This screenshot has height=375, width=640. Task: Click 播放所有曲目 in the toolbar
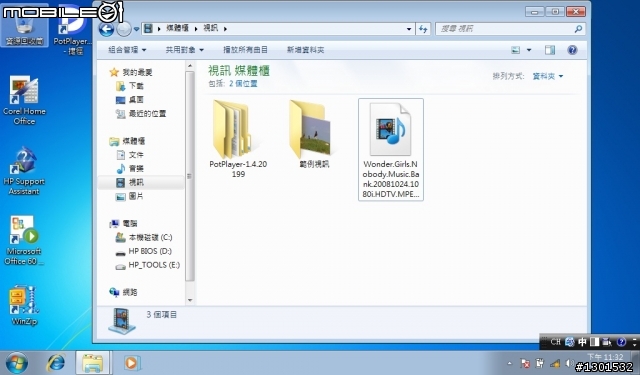coord(245,50)
